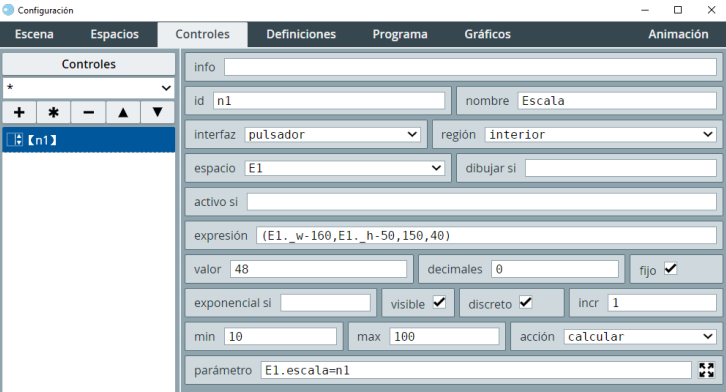Remove selected control with minus icon
Viewport: 726px width, 392px height.
coord(88,112)
